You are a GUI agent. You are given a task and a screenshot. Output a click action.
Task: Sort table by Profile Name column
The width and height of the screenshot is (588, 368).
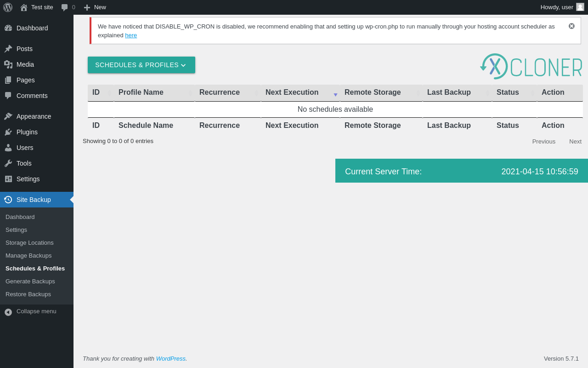(x=141, y=92)
